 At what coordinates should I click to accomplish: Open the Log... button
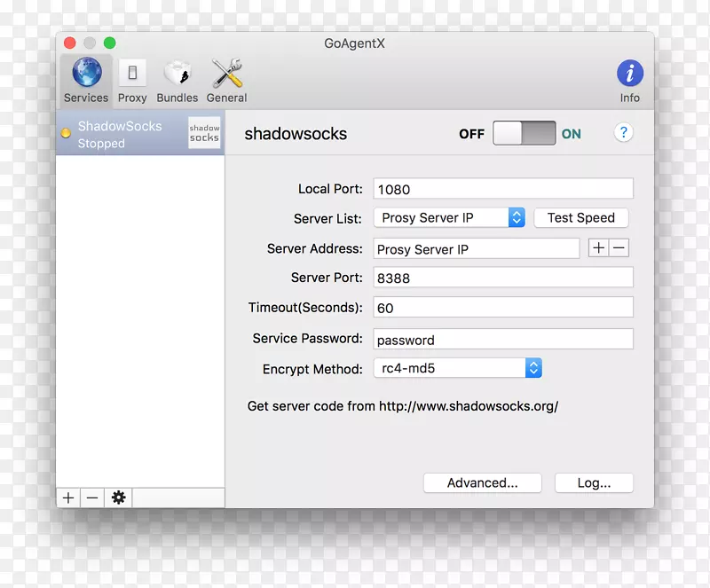(x=594, y=482)
